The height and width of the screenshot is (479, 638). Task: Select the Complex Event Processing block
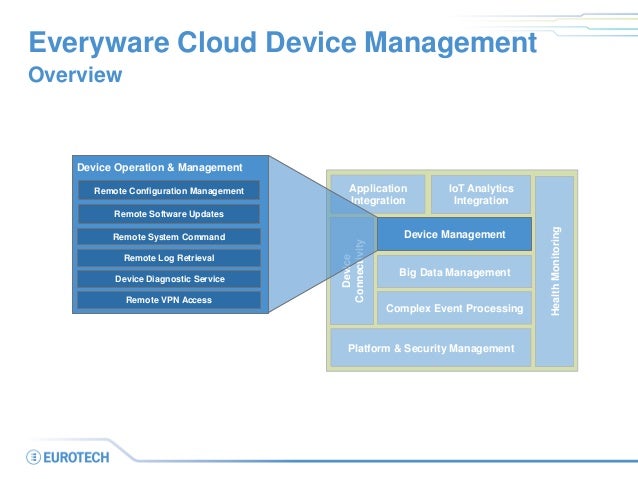point(454,308)
